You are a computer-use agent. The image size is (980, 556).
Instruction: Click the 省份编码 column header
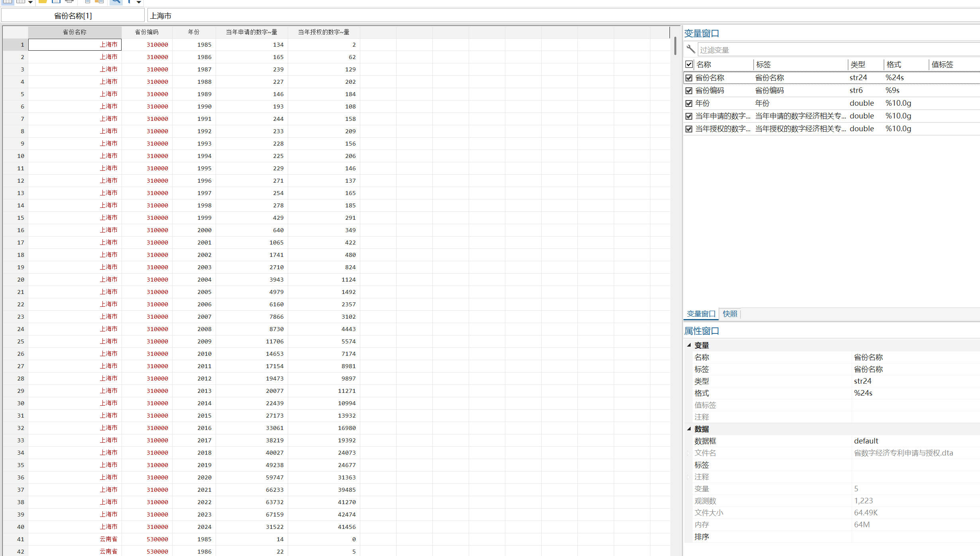coord(147,32)
